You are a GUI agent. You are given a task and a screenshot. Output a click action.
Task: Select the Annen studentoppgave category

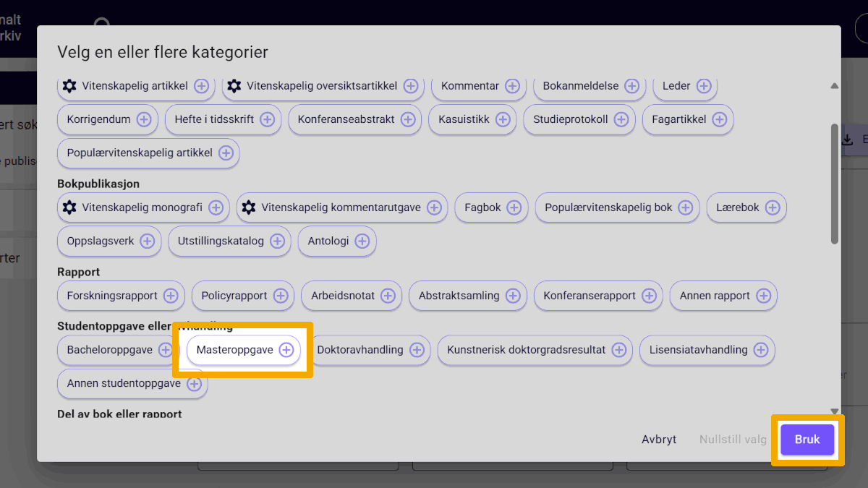coord(132,383)
